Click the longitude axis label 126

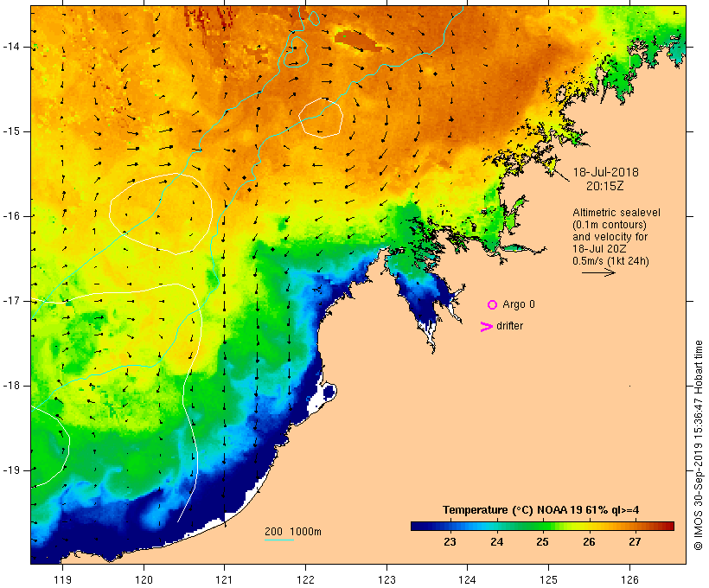pyautogui.click(x=629, y=580)
